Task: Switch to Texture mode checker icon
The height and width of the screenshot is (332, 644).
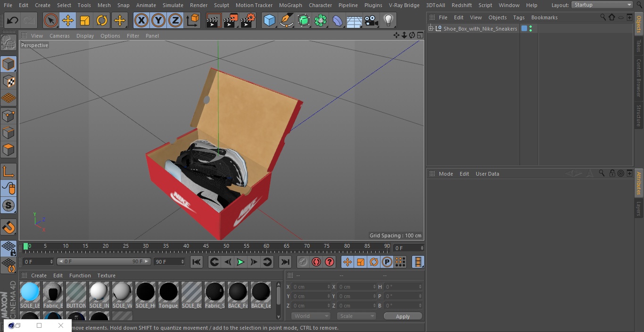Action: [8, 81]
